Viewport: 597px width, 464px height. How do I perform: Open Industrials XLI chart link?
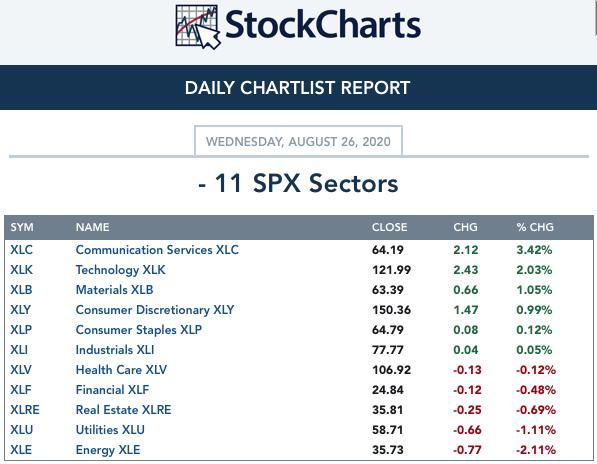(115, 350)
